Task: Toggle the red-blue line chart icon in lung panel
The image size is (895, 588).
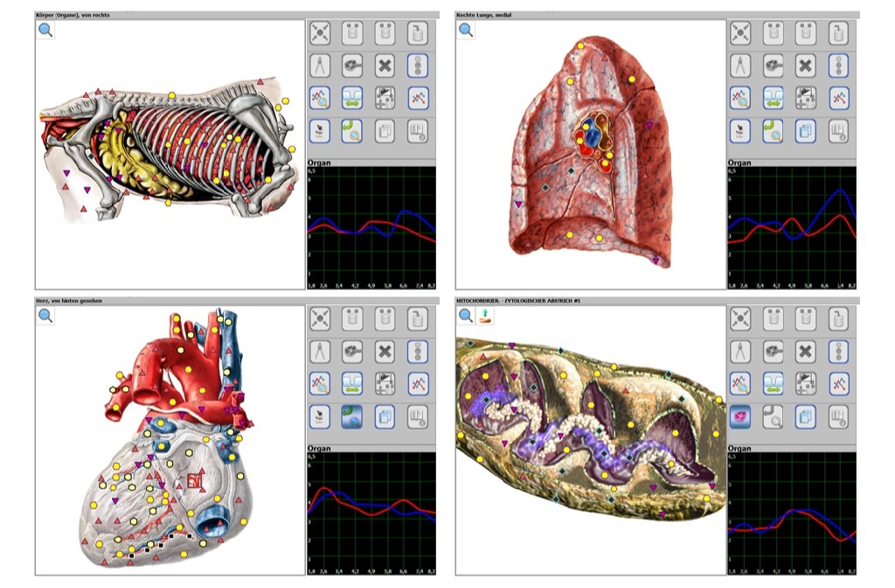Action: pos(839,98)
